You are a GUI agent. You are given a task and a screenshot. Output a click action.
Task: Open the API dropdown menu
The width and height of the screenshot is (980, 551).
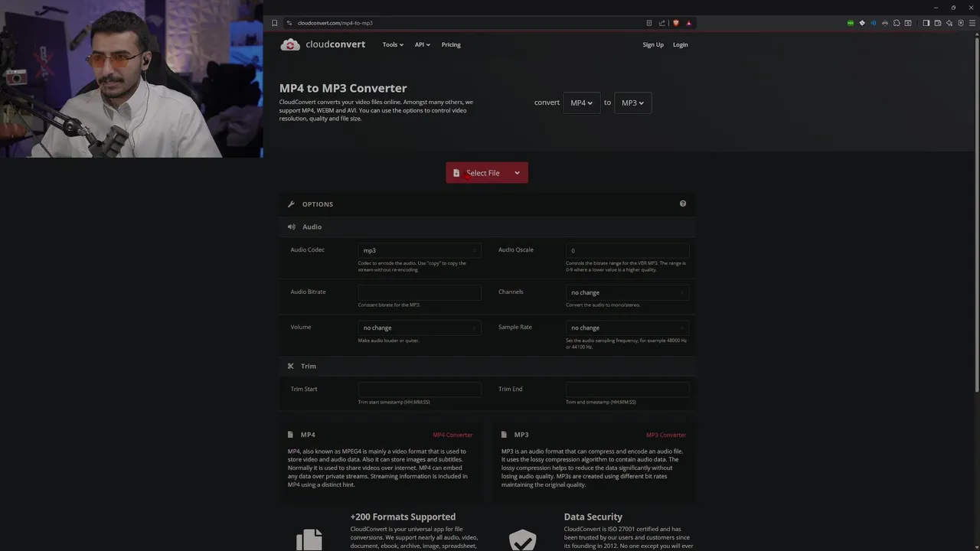click(x=423, y=44)
